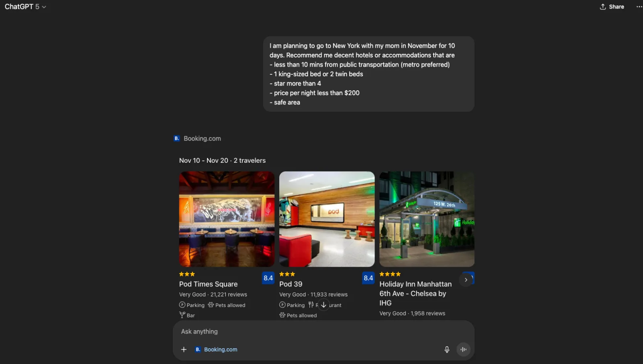The image size is (643, 364).
Task: Click the Pets allowed paw icon for Pod 39
Action: pyautogui.click(x=282, y=315)
